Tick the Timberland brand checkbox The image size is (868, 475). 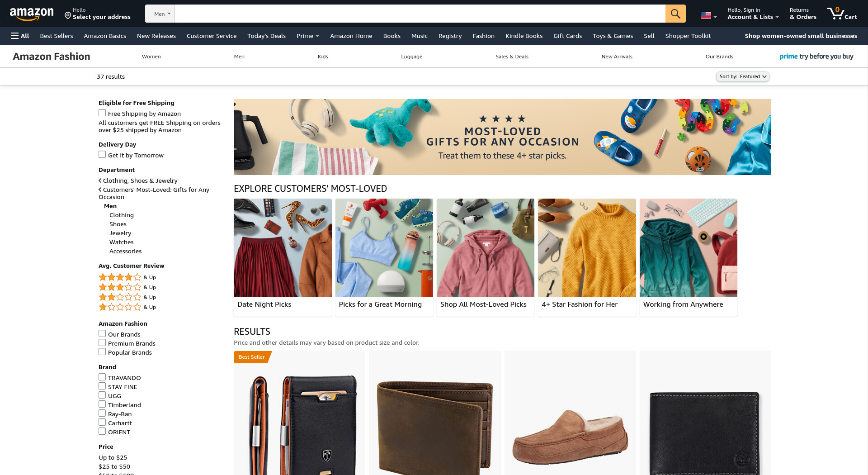click(x=102, y=404)
